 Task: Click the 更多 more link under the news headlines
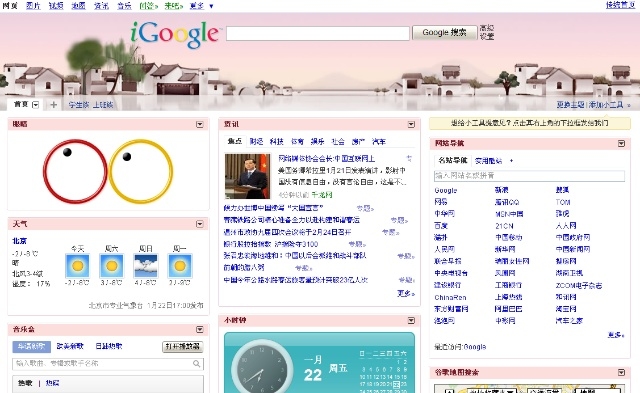(x=405, y=293)
